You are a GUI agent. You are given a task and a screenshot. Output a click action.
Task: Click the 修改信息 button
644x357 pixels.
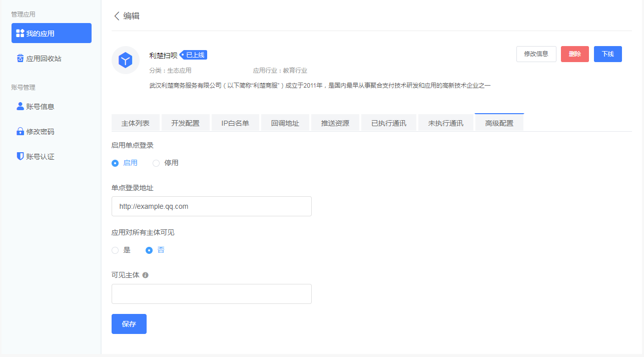(536, 54)
